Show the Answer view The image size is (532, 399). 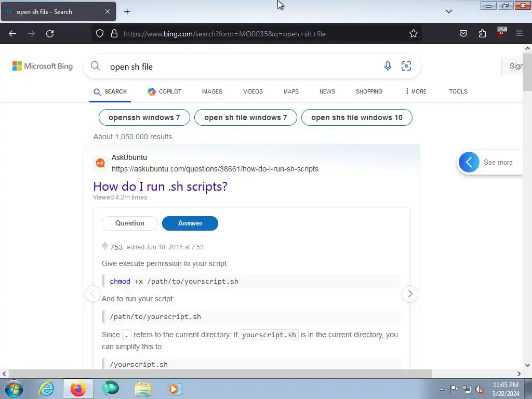[x=190, y=223]
